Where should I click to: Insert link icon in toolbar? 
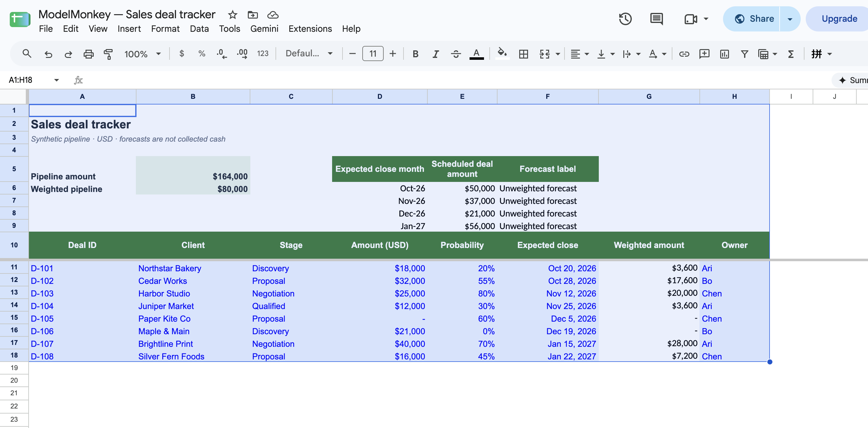684,54
